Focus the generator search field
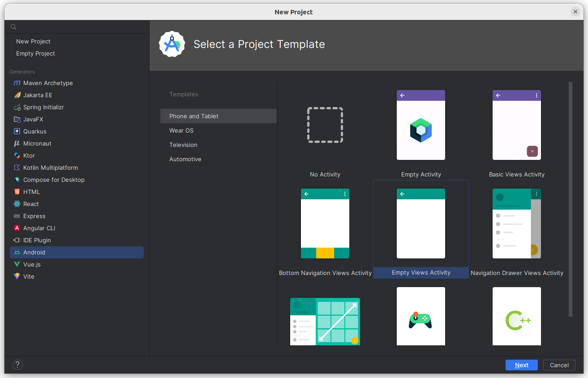The image size is (588, 378). click(x=77, y=27)
